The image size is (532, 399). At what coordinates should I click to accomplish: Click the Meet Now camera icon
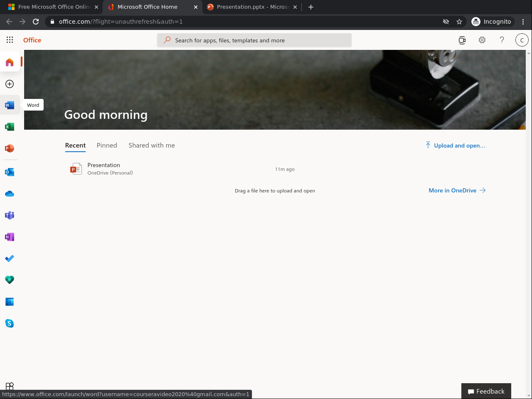(x=462, y=40)
